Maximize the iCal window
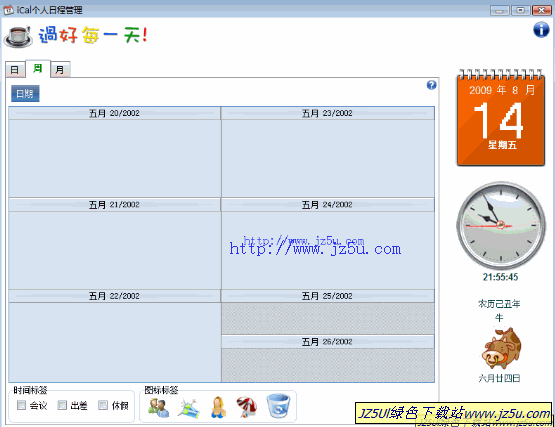Screen dimensions: 555x427 coord(520,10)
